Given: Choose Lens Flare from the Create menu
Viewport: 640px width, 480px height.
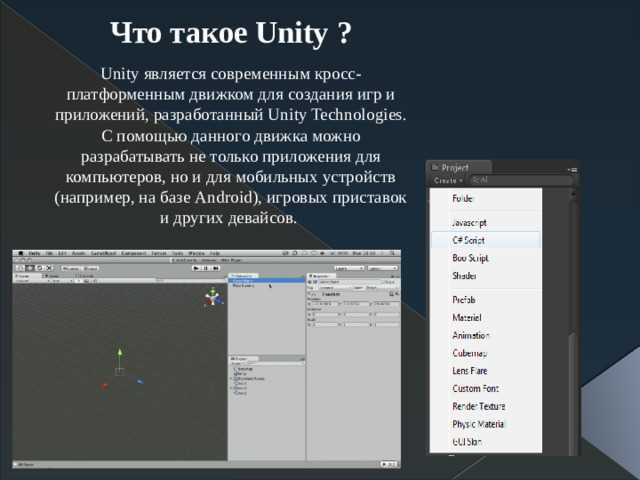Looking at the screenshot, I should [x=486, y=371].
